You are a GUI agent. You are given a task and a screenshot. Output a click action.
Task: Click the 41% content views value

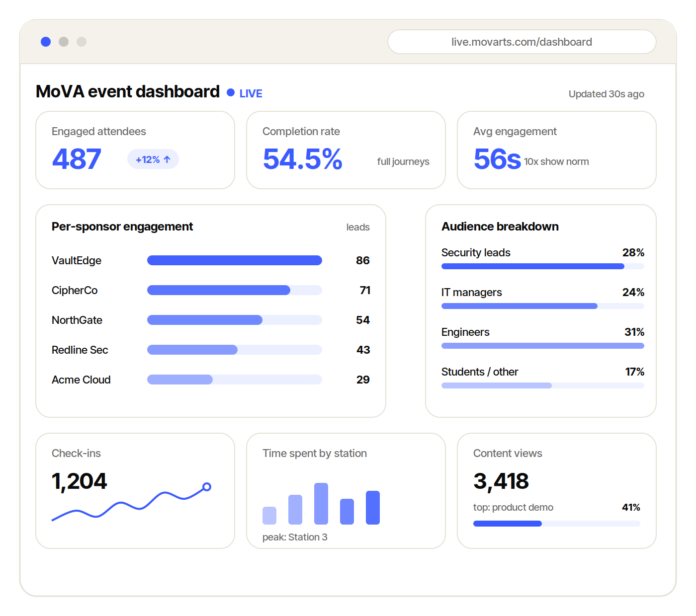[631, 507]
